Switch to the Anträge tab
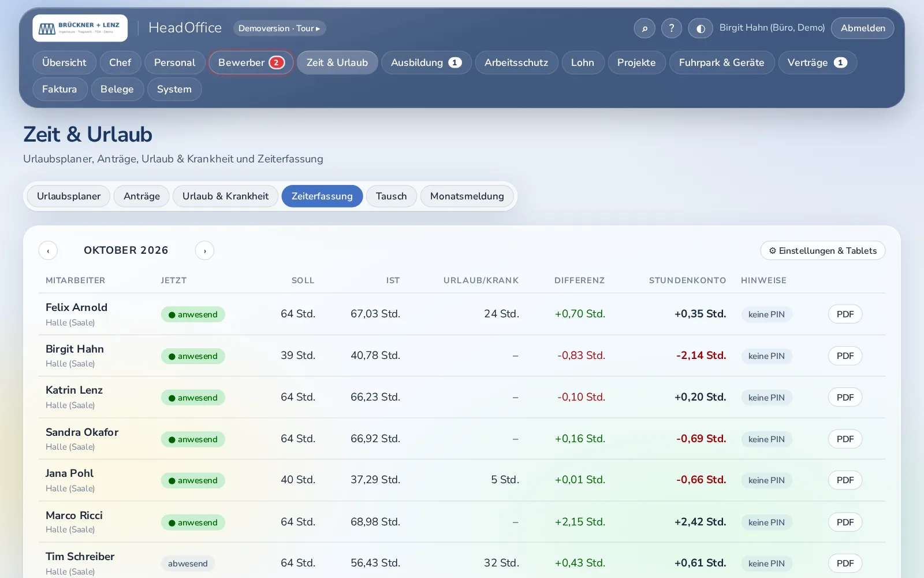The width and height of the screenshot is (924, 578). [x=141, y=196]
